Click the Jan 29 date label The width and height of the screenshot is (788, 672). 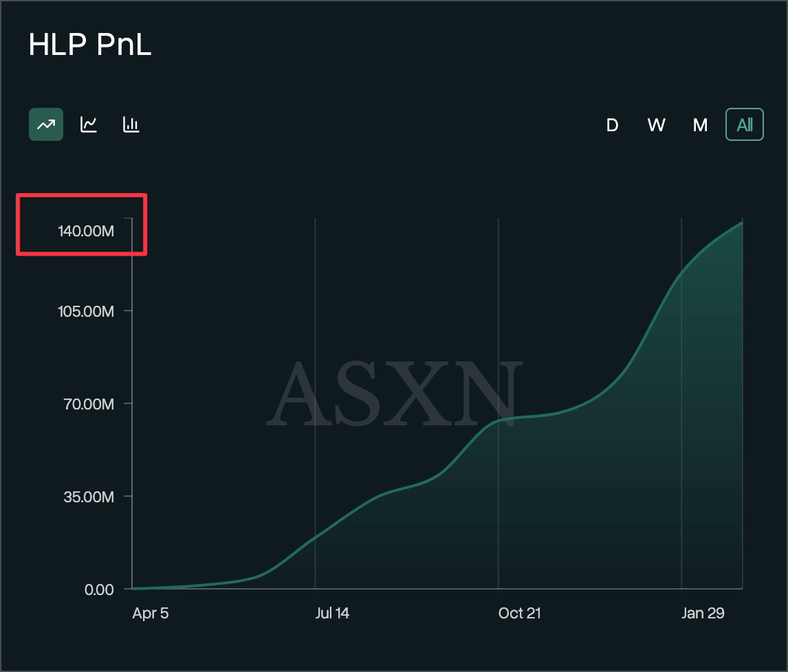[x=703, y=613]
